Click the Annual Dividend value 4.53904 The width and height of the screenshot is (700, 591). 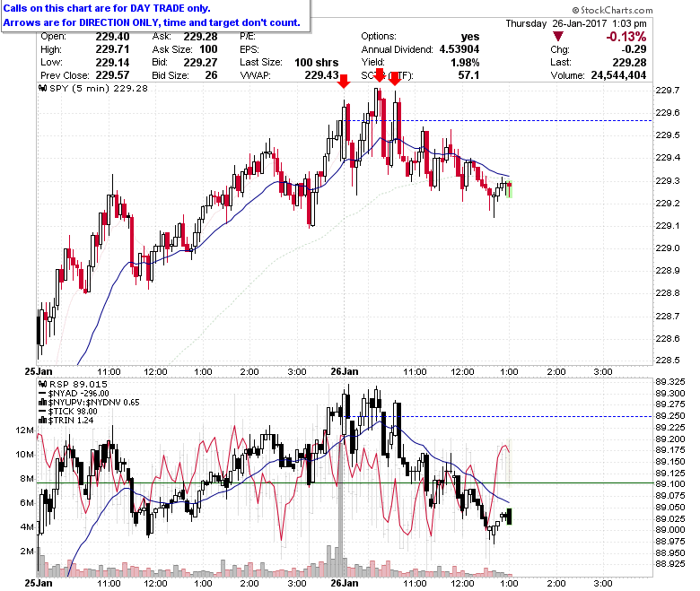pos(459,49)
